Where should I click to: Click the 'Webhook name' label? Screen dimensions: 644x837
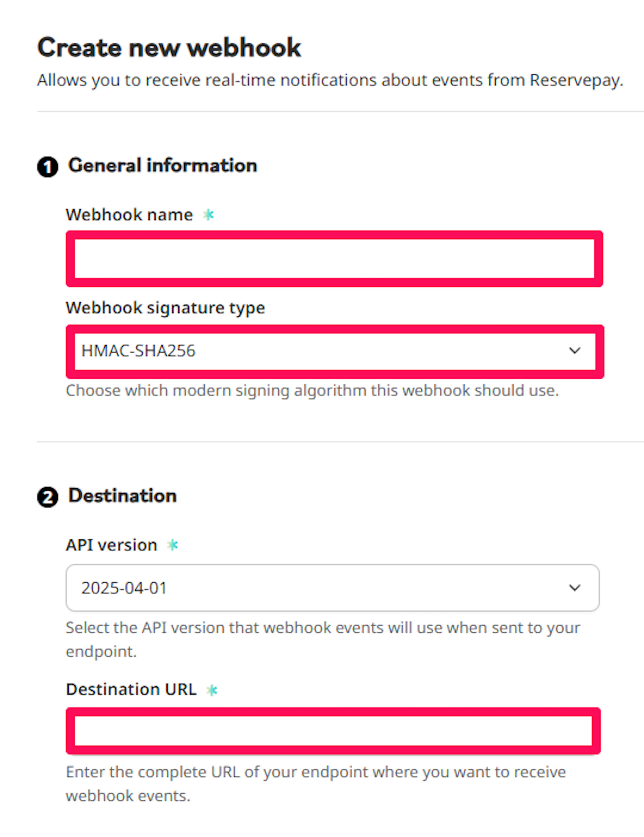[129, 215]
